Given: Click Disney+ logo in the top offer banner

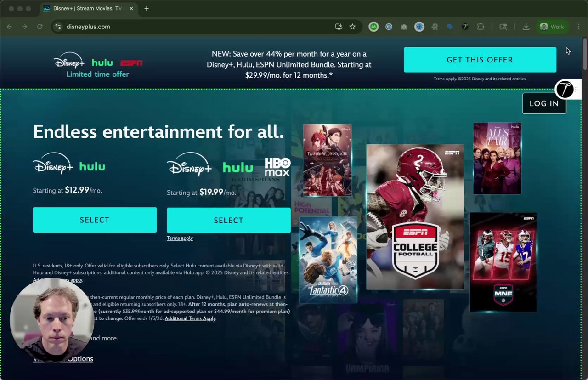Looking at the screenshot, I should click(69, 61).
